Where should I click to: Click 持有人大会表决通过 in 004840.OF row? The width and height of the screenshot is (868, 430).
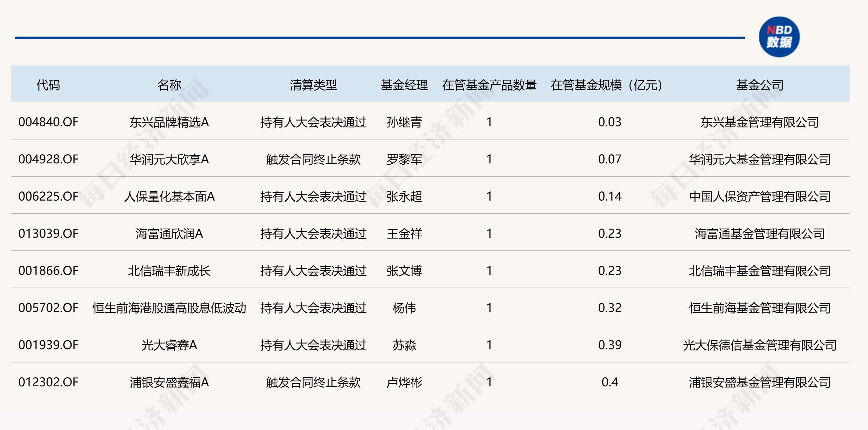(313, 122)
